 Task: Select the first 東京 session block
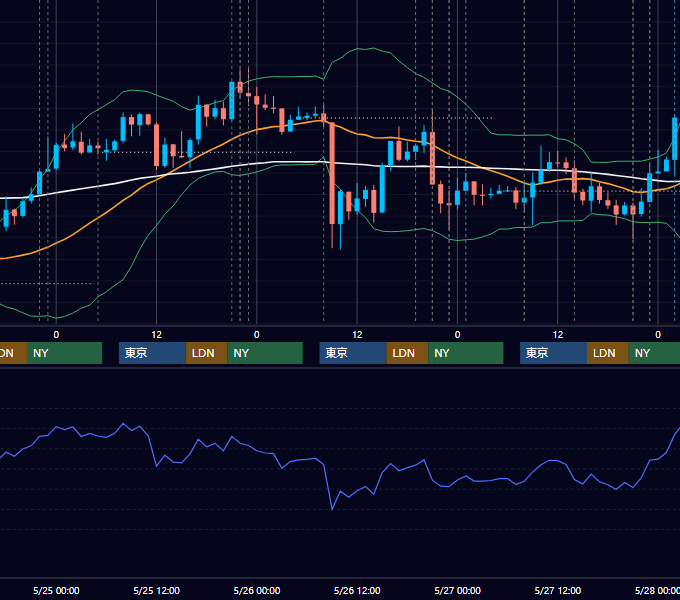point(153,353)
